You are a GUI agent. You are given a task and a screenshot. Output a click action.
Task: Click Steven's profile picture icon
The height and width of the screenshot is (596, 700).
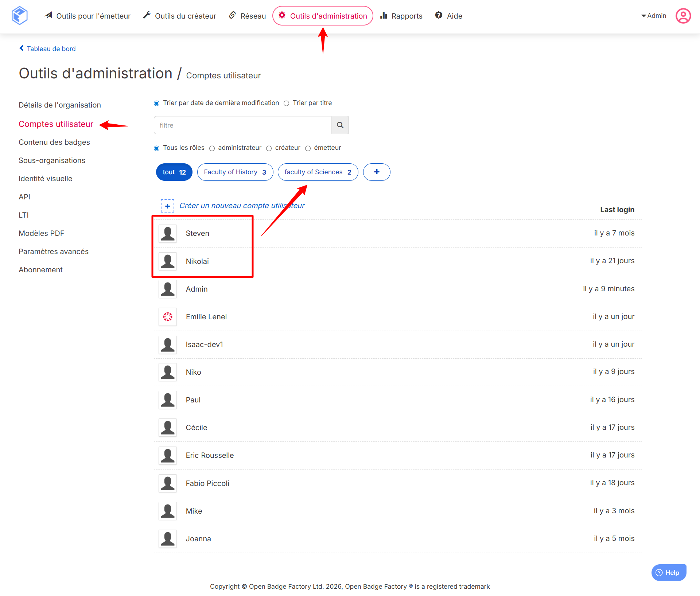tap(168, 233)
